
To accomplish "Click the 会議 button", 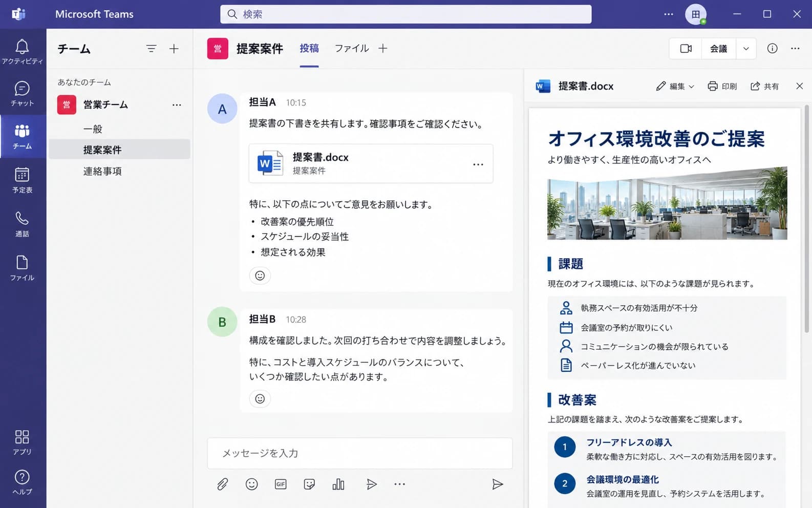I will click(718, 49).
